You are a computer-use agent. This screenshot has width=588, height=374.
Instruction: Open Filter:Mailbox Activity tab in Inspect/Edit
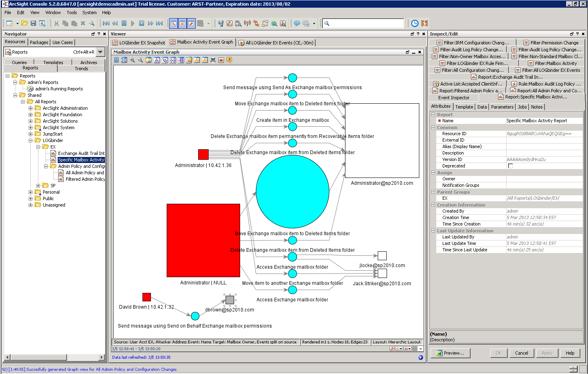pos(552,63)
